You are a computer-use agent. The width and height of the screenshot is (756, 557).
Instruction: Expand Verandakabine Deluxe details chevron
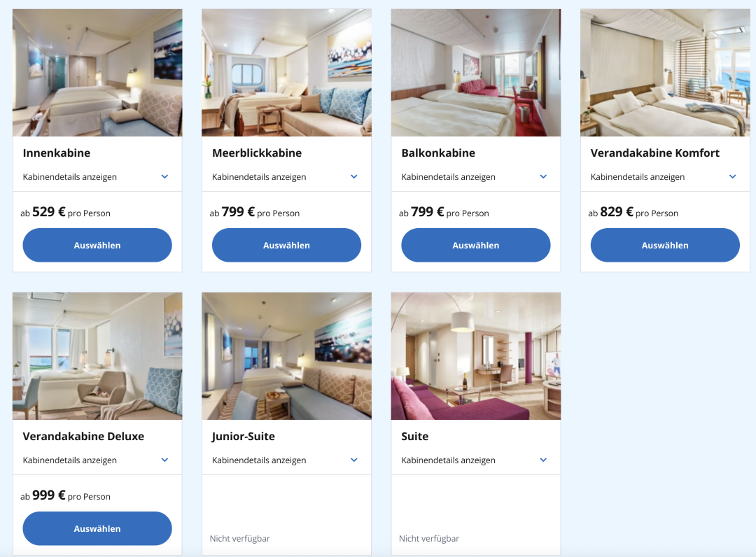pyautogui.click(x=164, y=460)
